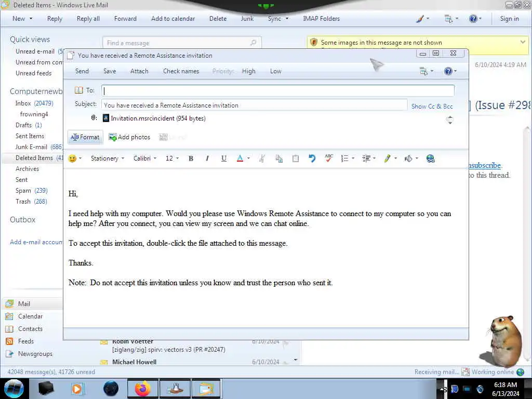Insert an emoticon using the smiley icon
Screen dimensions: 532x399
72,158
